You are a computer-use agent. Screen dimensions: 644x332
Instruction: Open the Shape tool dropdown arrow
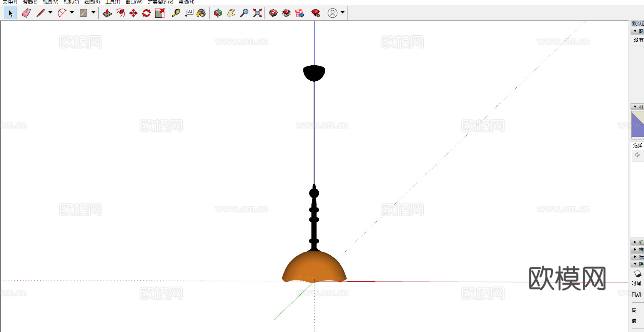click(93, 13)
